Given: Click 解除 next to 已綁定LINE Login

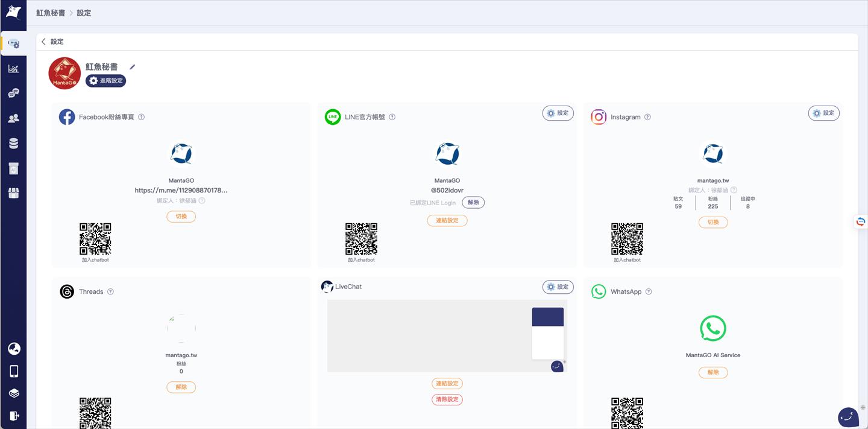Looking at the screenshot, I should 473,203.
